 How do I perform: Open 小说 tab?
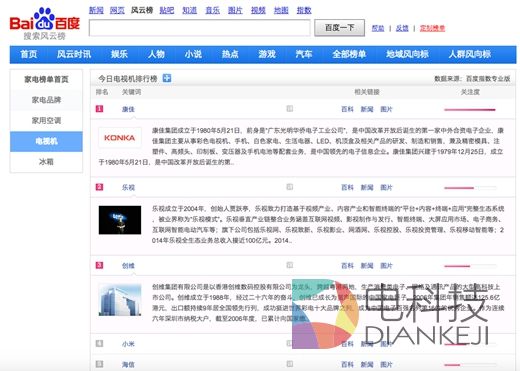coord(193,54)
